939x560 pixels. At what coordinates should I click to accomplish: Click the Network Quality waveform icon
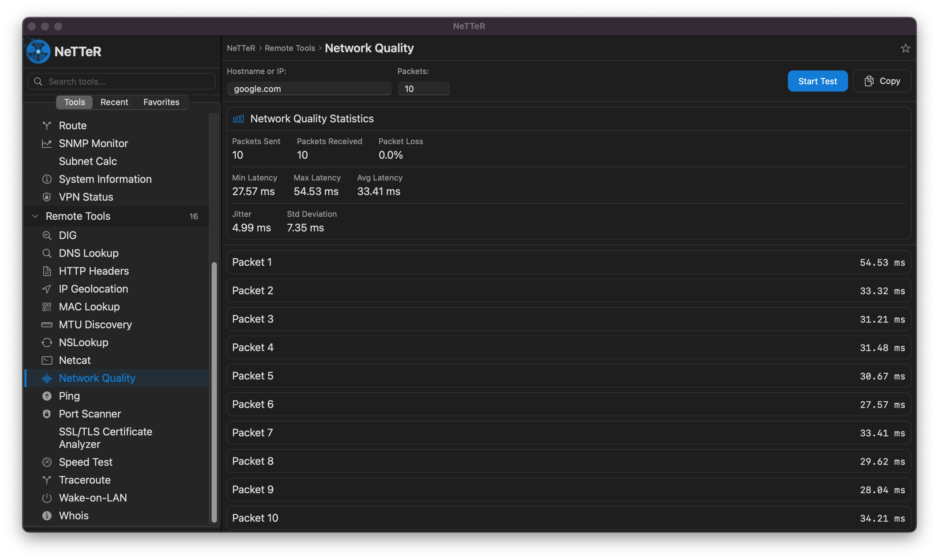[x=47, y=378]
